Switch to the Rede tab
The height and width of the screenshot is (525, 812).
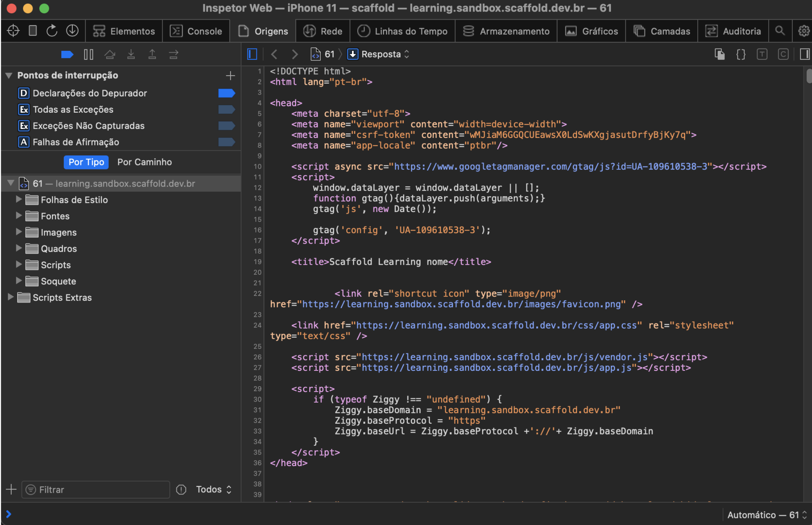pyautogui.click(x=323, y=31)
